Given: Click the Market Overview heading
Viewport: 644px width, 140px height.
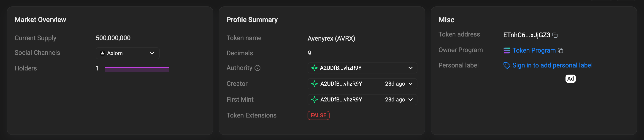Looking at the screenshot, I should 40,20.
